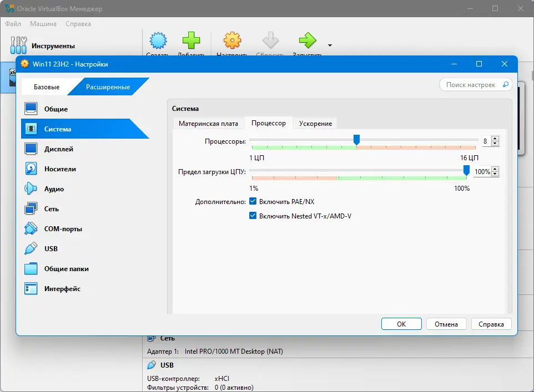Minimize the Win11 23H2 settings dialog
This screenshot has height=392, width=534.
click(x=454, y=64)
